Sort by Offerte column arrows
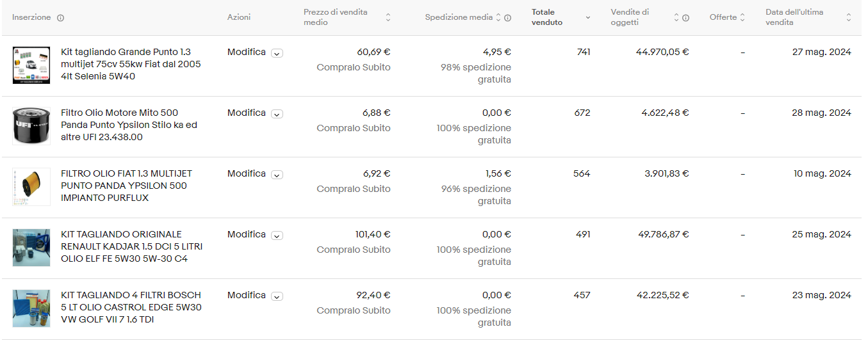The image size is (868, 343). 742,18
